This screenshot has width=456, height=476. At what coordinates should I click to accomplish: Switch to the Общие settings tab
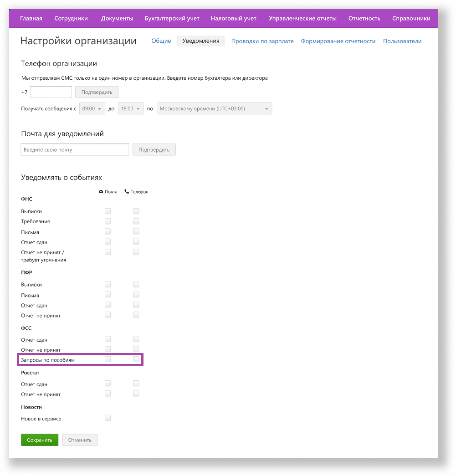coord(161,41)
